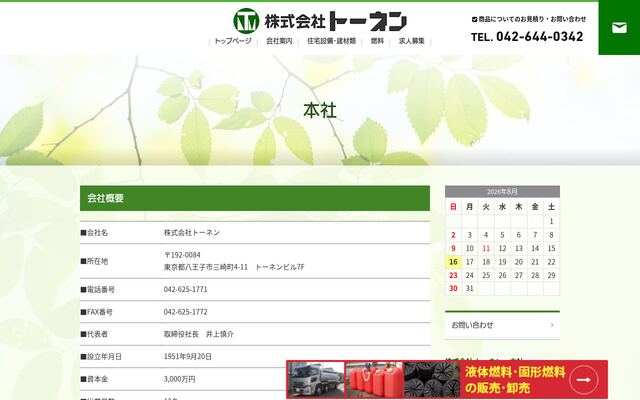Viewport: 640px width, 400px height.
Task: Open the トップページ menu item
Action: (x=233, y=41)
